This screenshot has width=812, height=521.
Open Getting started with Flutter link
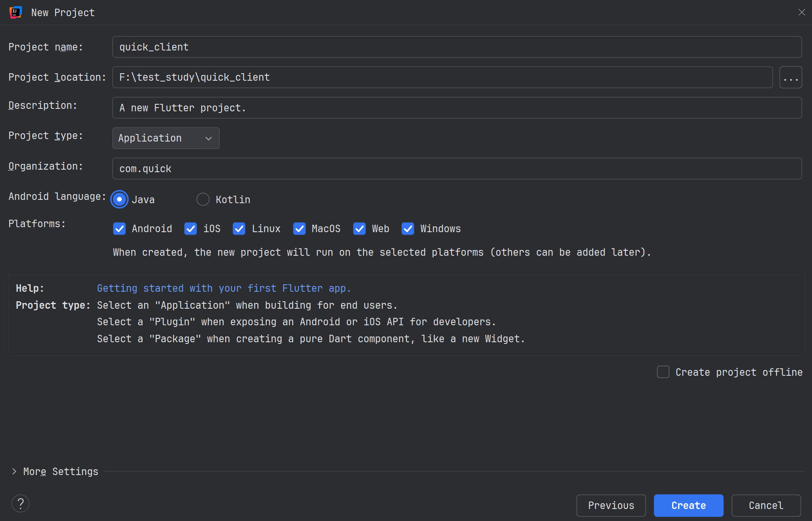pos(223,288)
